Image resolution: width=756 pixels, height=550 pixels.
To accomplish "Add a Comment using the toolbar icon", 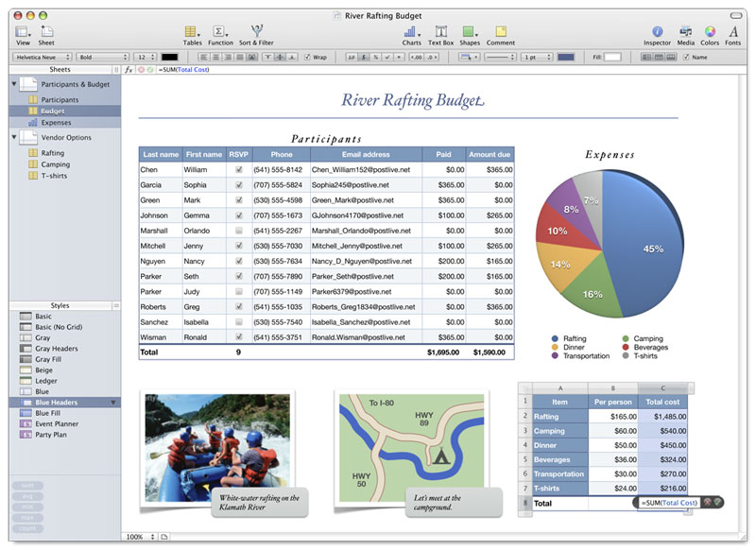I will (x=501, y=34).
